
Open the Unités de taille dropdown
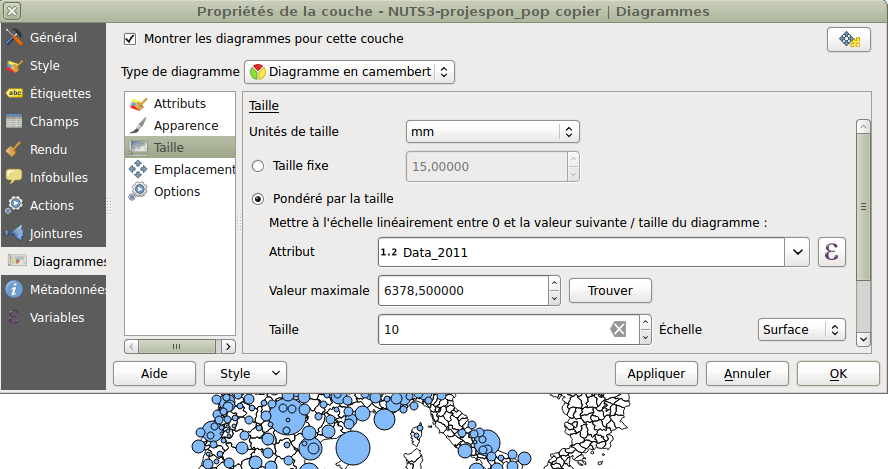tap(493, 132)
